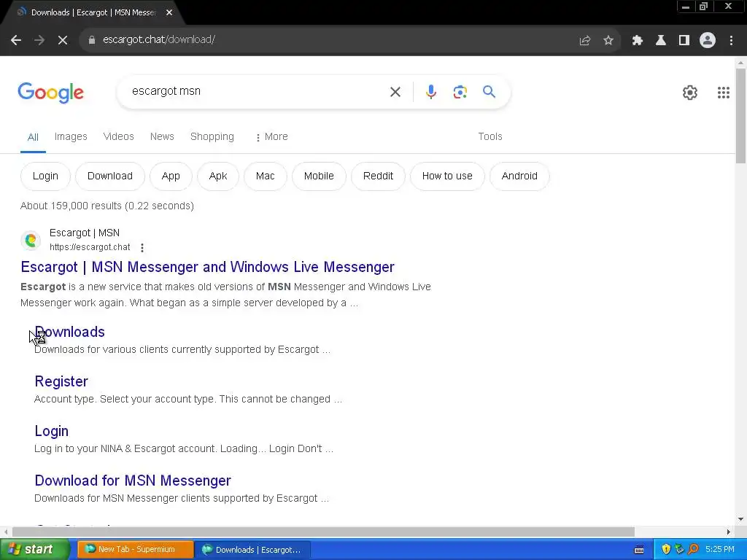Image resolution: width=747 pixels, height=560 pixels.
Task: Open the profile avatar menu
Action: pos(708,40)
